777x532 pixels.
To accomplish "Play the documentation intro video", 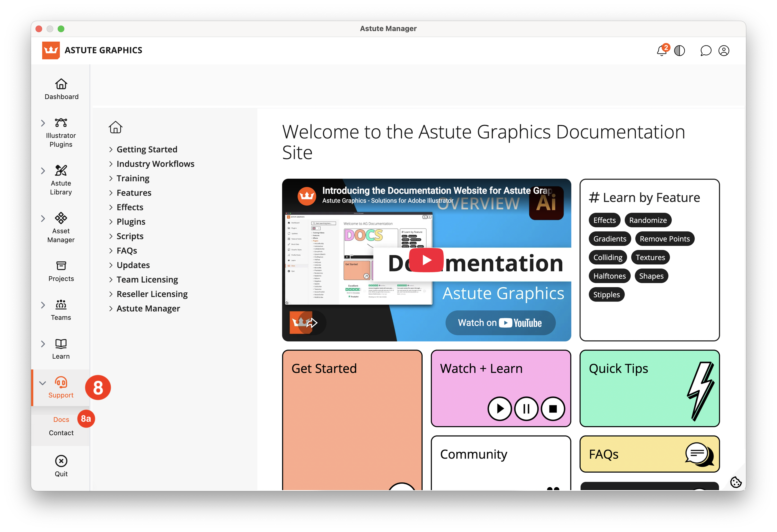I will coord(426,260).
